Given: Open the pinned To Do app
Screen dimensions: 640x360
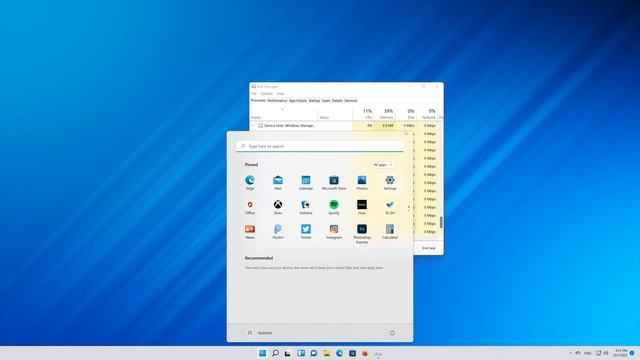Looking at the screenshot, I should pos(390,207).
